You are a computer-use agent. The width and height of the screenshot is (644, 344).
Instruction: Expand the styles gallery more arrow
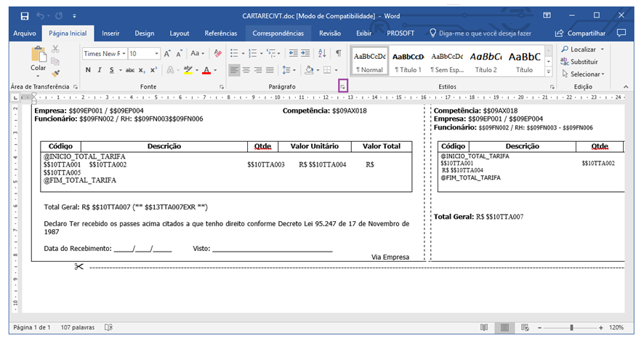point(549,71)
